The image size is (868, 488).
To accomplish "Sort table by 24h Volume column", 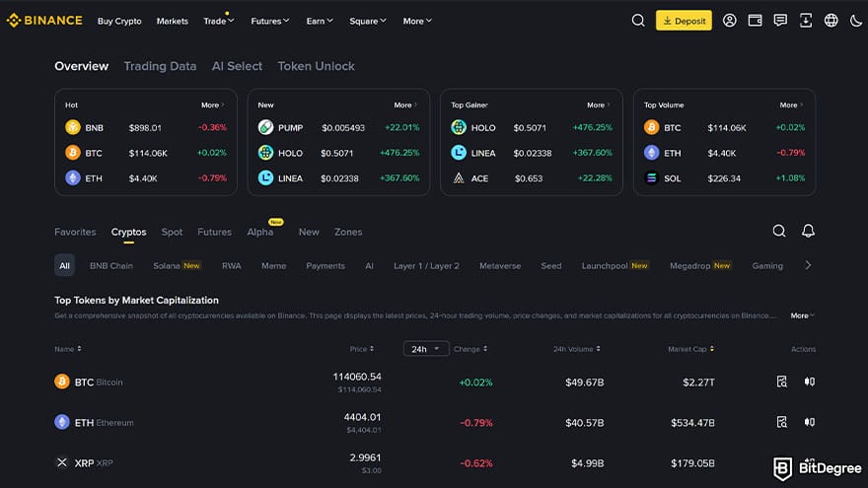I will pos(577,349).
